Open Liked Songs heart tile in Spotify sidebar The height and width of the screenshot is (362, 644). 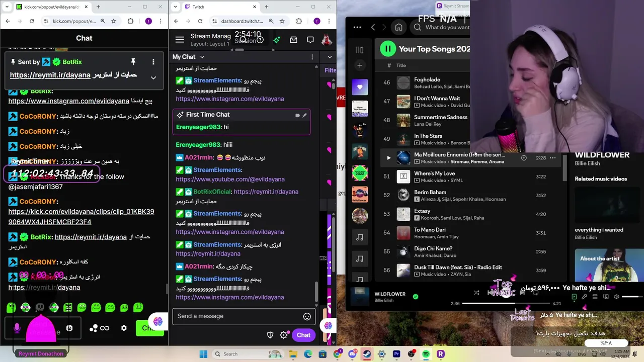click(359, 87)
